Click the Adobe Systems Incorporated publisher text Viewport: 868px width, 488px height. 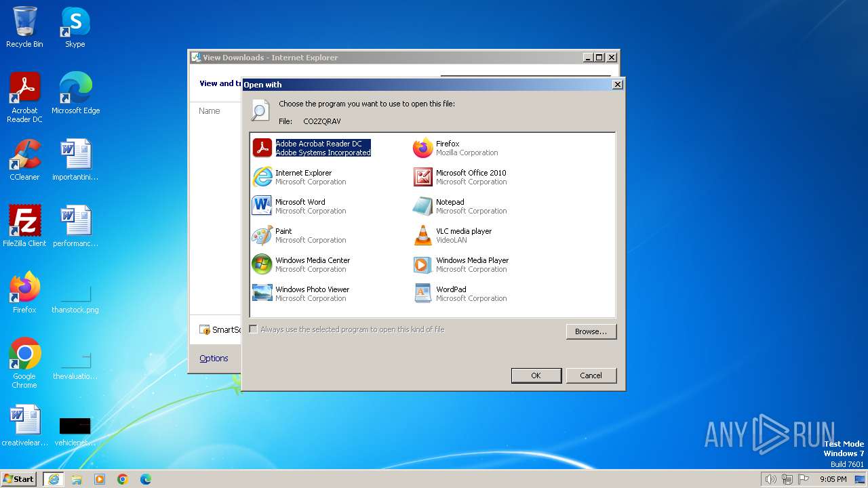tap(323, 153)
